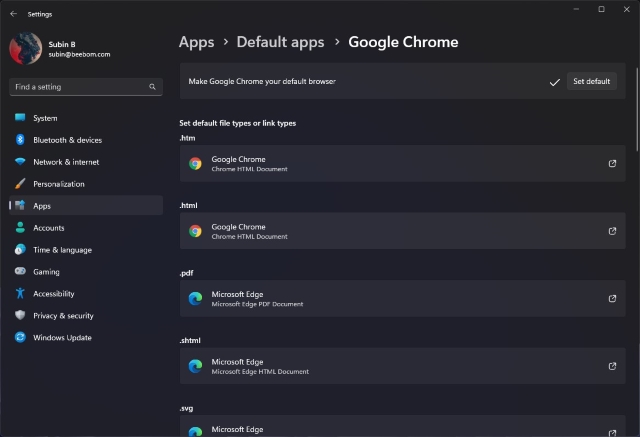This screenshot has width=640, height=437.
Task: Click the Google Chrome breadcrumb title
Action: [403, 42]
